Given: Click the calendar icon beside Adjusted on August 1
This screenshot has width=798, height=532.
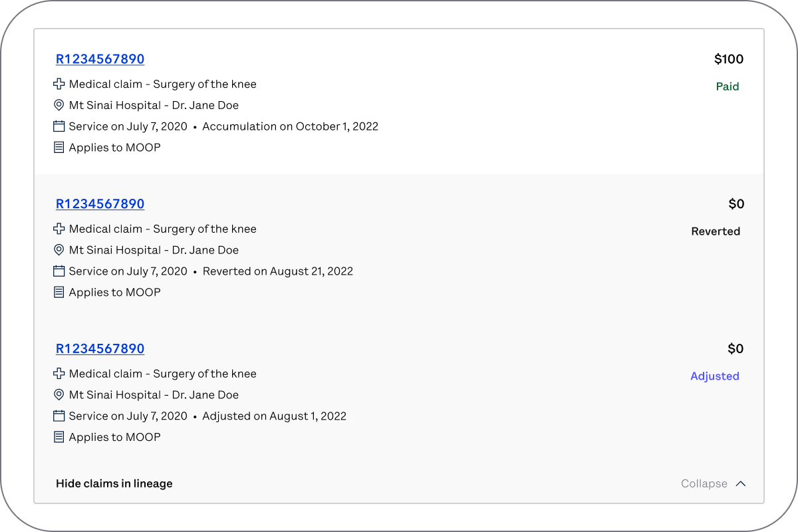Looking at the screenshot, I should click(x=59, y=416).
